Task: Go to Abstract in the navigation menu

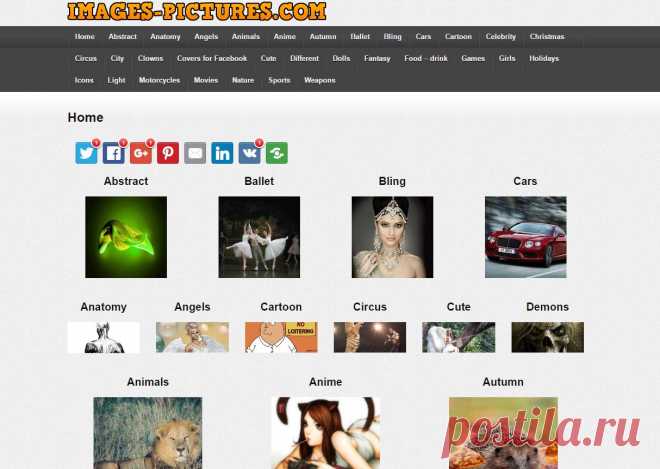Action: (122, 37)
